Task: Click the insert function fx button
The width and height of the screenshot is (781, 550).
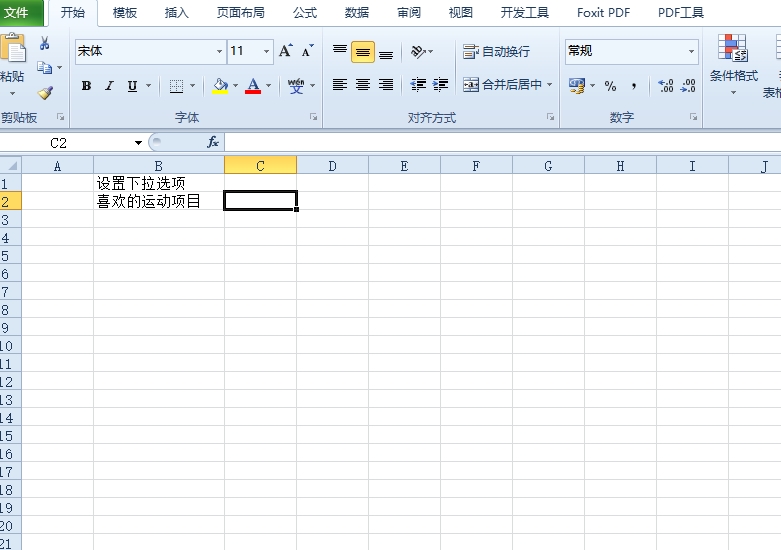Action: [213, 142]
